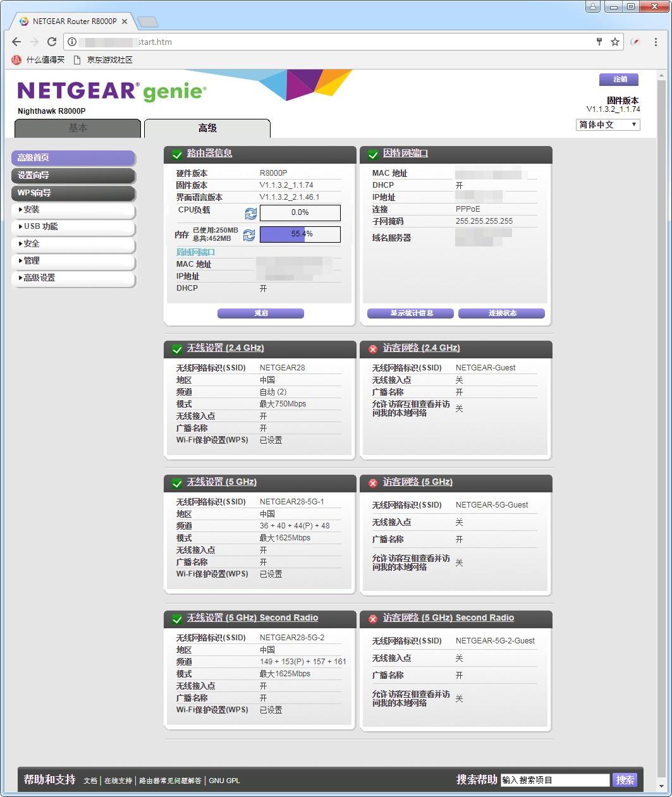
Task: Click the bookmark star icon in address bar
Action: click(x=614, y=42)
